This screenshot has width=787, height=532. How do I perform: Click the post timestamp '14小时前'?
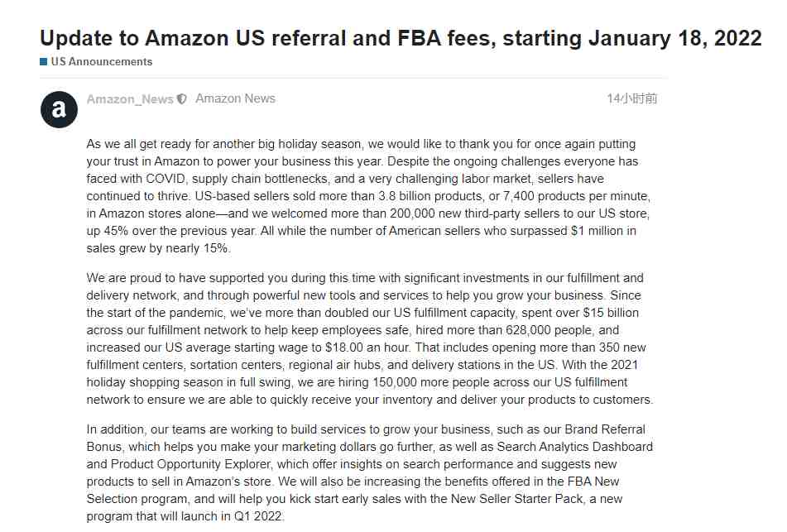[632, 98]
